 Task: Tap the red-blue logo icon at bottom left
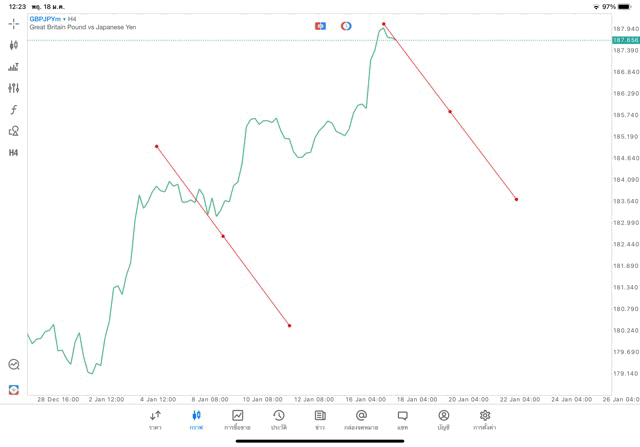[x=14, y=389]
